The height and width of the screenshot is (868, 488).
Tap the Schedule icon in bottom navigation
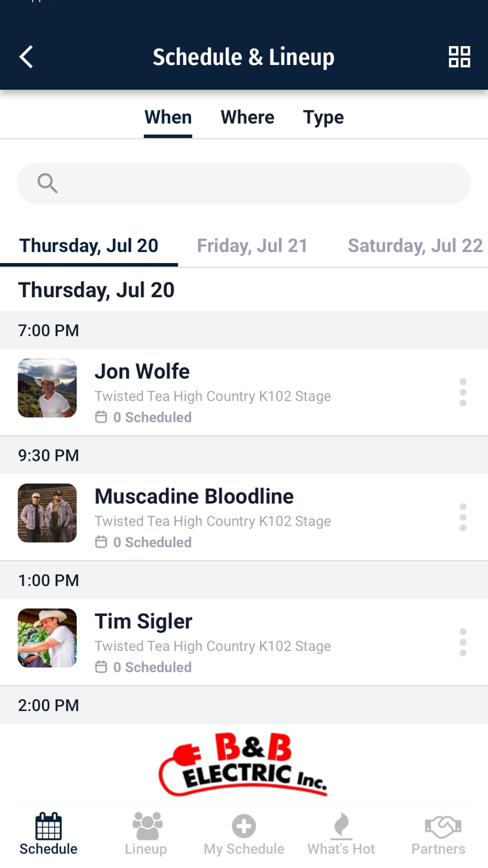click(x=48, y=832)
